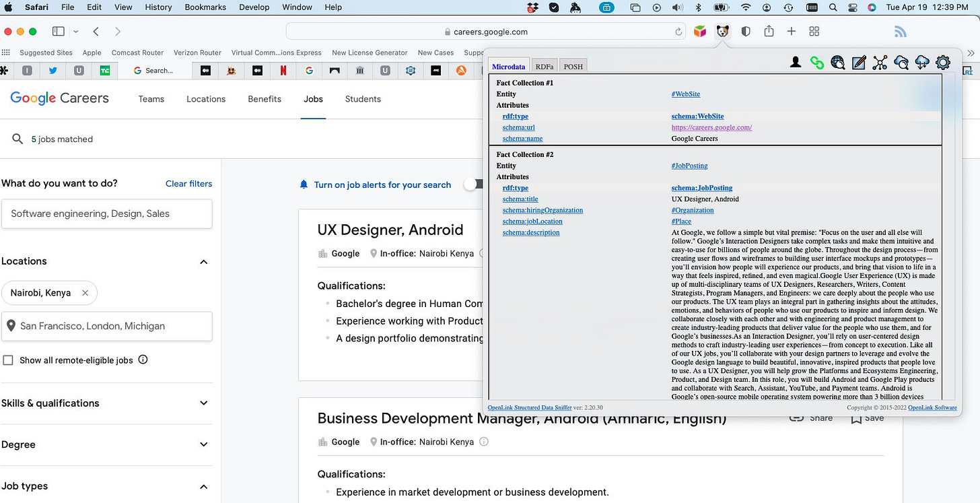Image resolution: width=980 pixels, height=503 pixels.
Task: Click the schema:JobPosting link
Action: (702, 188)
